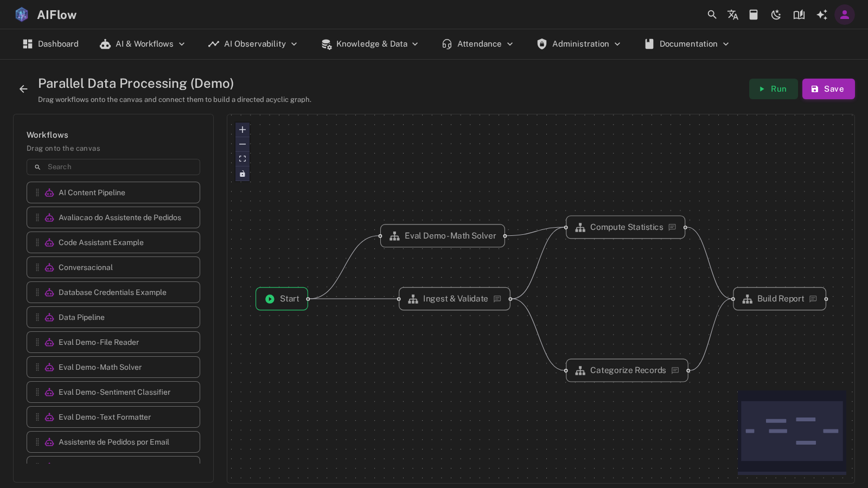Click output handle of Start node
This screenshot has height=488, width=868.
[308, 299]
